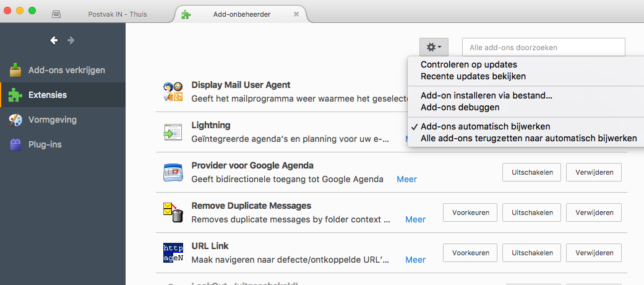The height and width of the screenshot is (285, 644).
Task: Click the forward arrow in sidebar
Action: (x=71, y=40)
